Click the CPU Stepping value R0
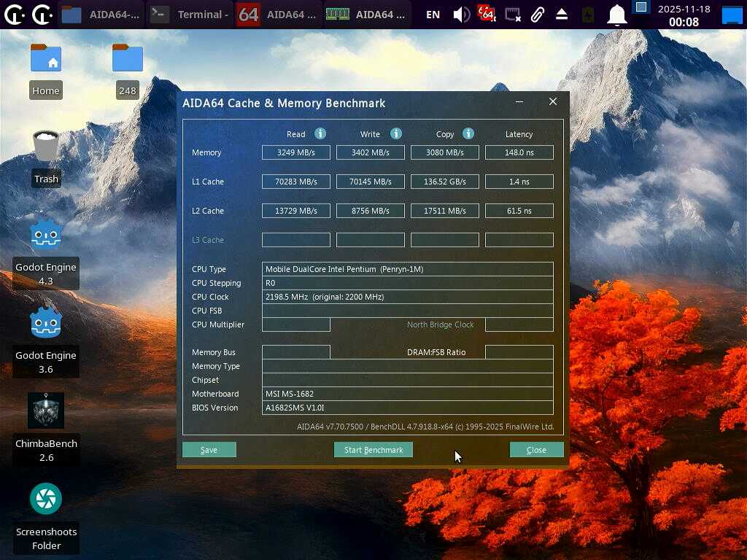The height and width of the screenshot is (560, 747). tap(407, 283)
